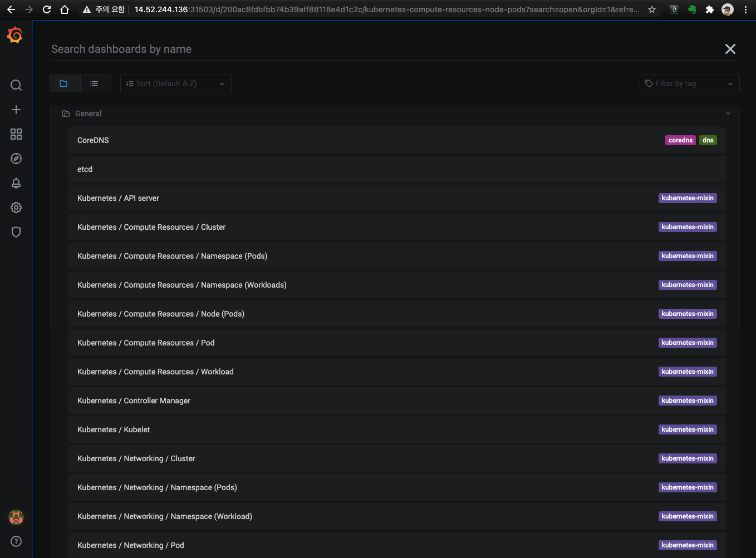Open the Help question mark icon

(x=16, y=541)
